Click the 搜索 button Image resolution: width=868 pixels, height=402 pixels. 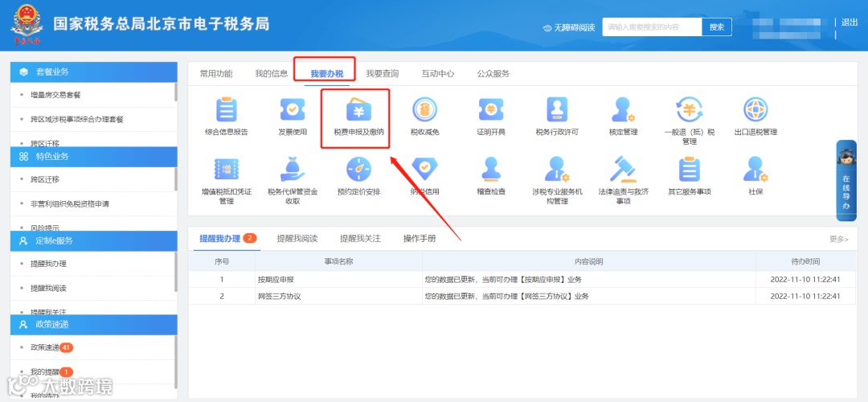click(717, 27)
